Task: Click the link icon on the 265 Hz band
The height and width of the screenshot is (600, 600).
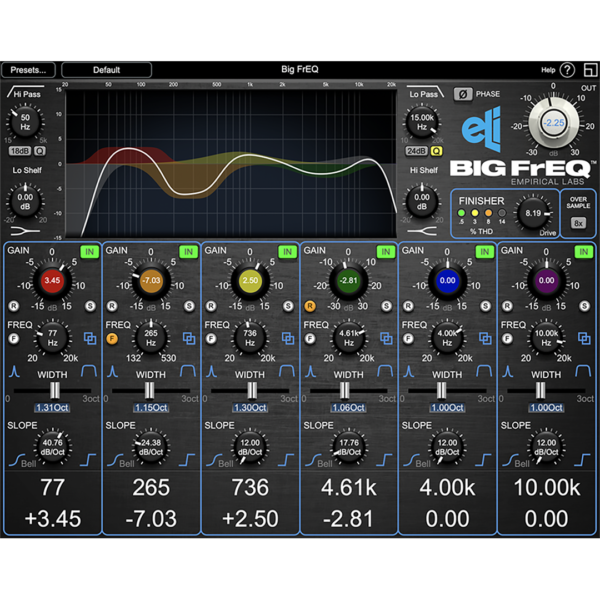Action: pos(189,338)
